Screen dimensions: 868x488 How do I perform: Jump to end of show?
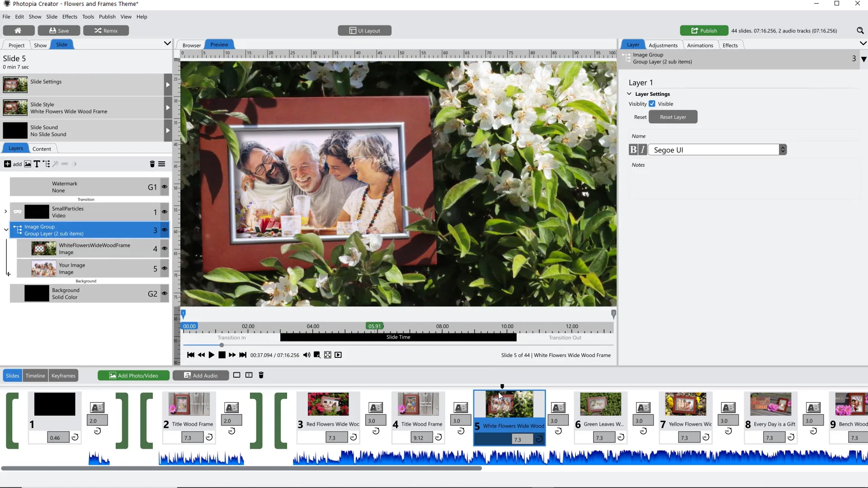pyautogui.click(x=243, y=355)
